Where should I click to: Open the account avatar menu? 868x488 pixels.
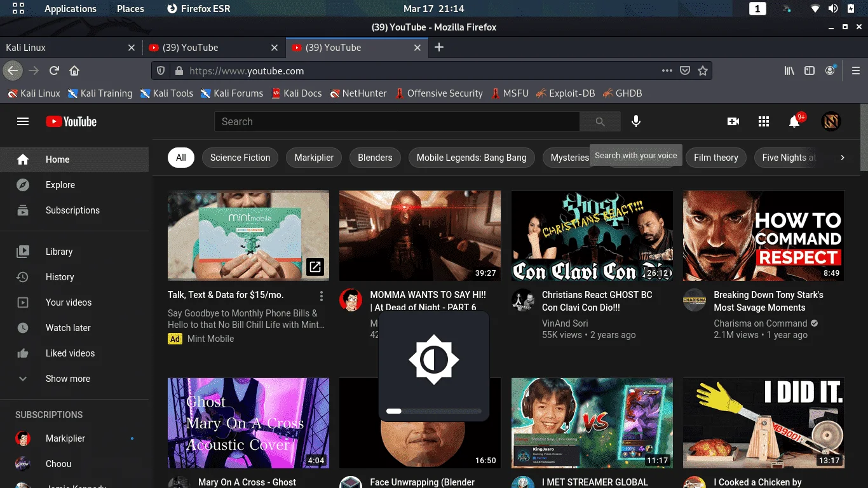coord(831,121)
